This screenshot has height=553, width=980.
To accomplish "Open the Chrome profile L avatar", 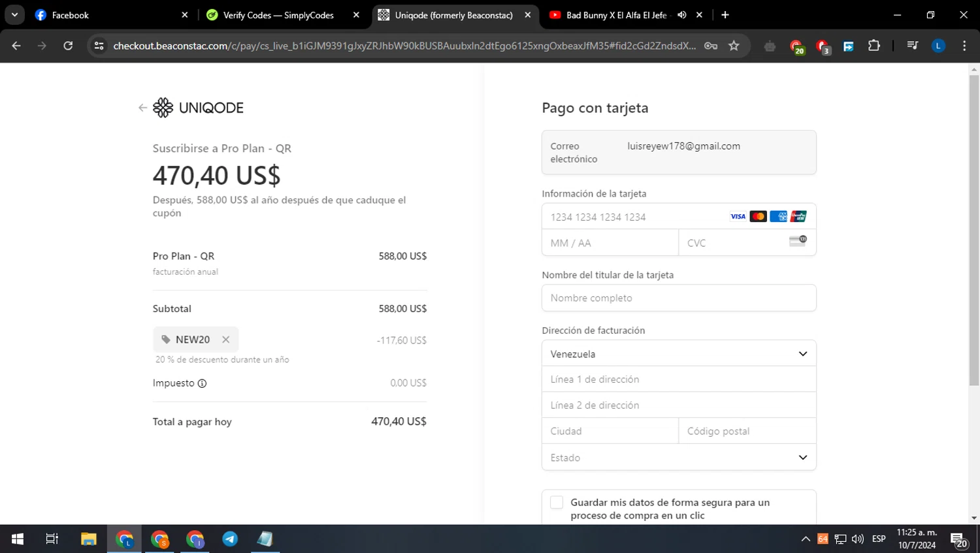I will pyautogui.click(x=938, y=46).
